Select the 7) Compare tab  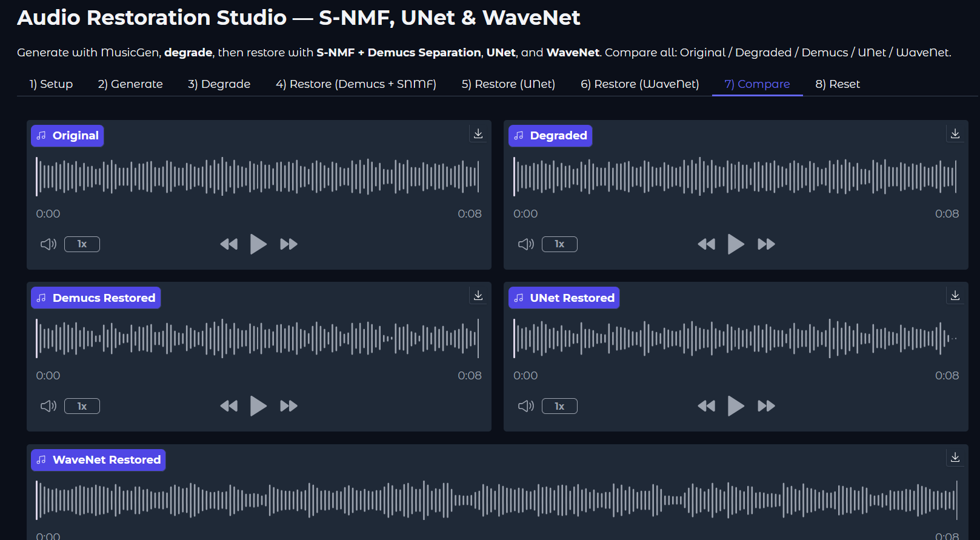tap(757, 84)
